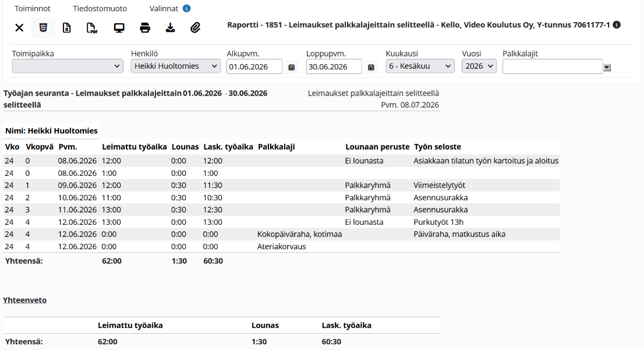Click the Valinnat section label
This screenshot has height=350, width=644.
point(164,8)
